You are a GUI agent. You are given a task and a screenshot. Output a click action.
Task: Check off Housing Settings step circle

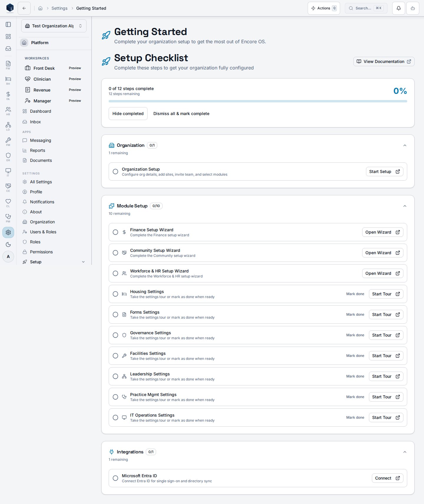click(115, 294)
